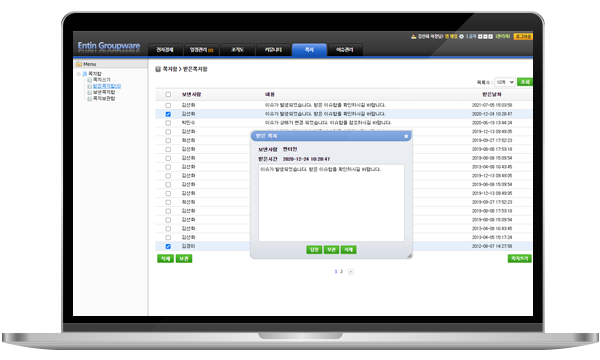
Task: Click the green 쪽지쓰기 button
Action: coord(519,259)
